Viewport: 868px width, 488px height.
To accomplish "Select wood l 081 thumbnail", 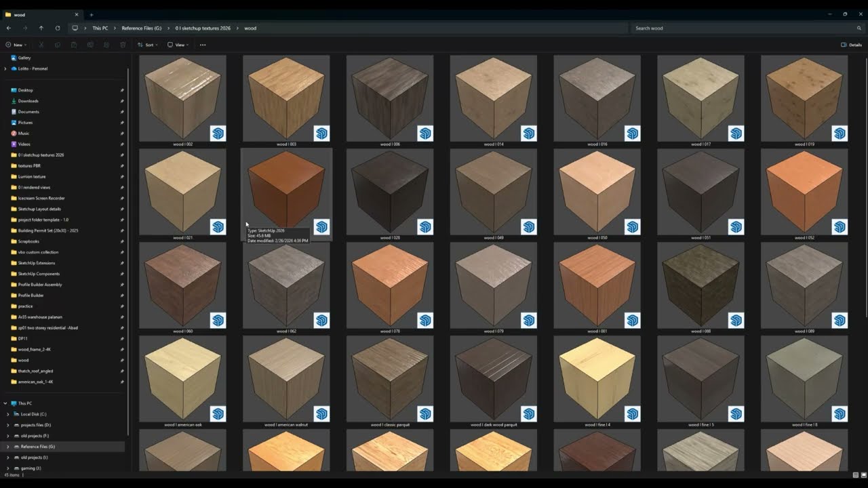I will (x=597, y=285).
